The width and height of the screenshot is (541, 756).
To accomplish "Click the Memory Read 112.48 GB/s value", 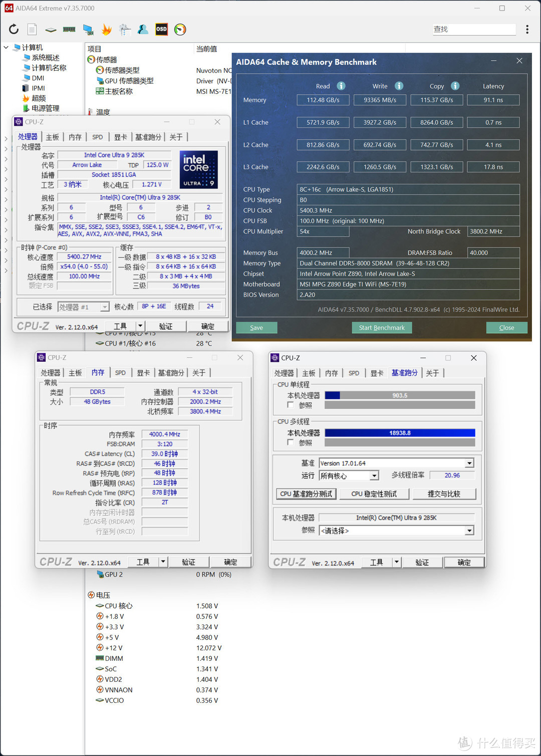I will [323, 100].
